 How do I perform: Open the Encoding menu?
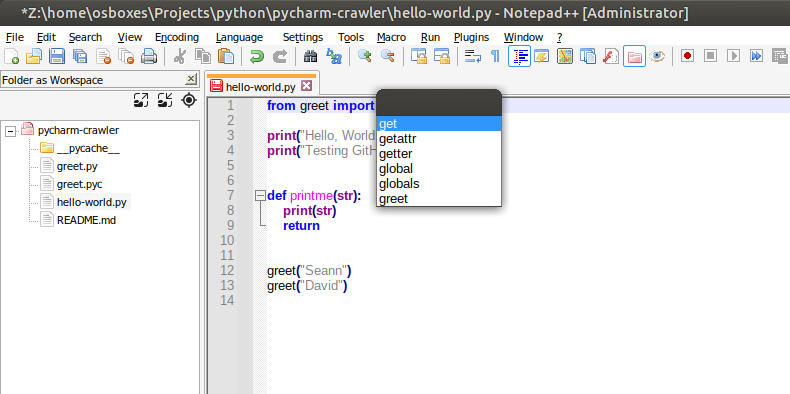pyautogui.click(x=177, y=37)
